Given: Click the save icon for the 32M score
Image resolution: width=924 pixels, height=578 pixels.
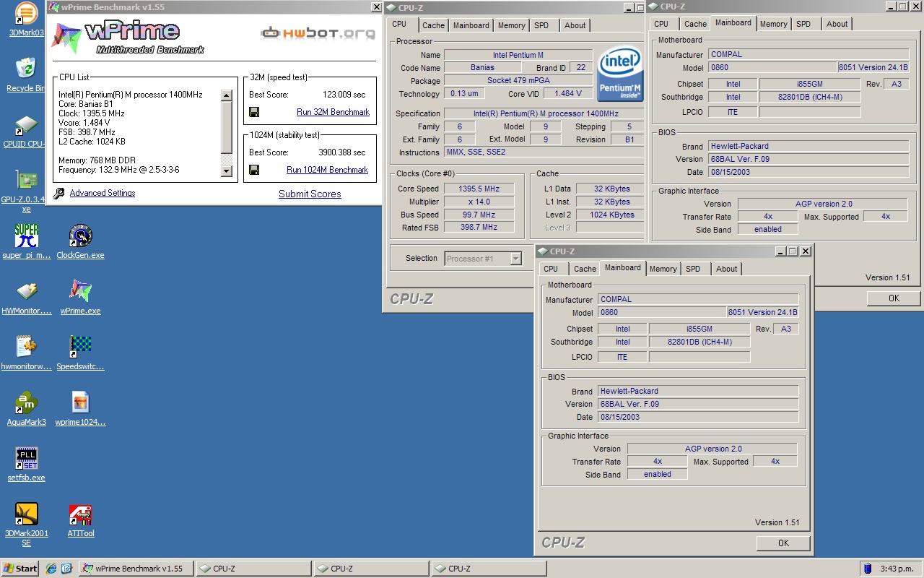Looking at the screenshot, I should click(x=254, y=112).
